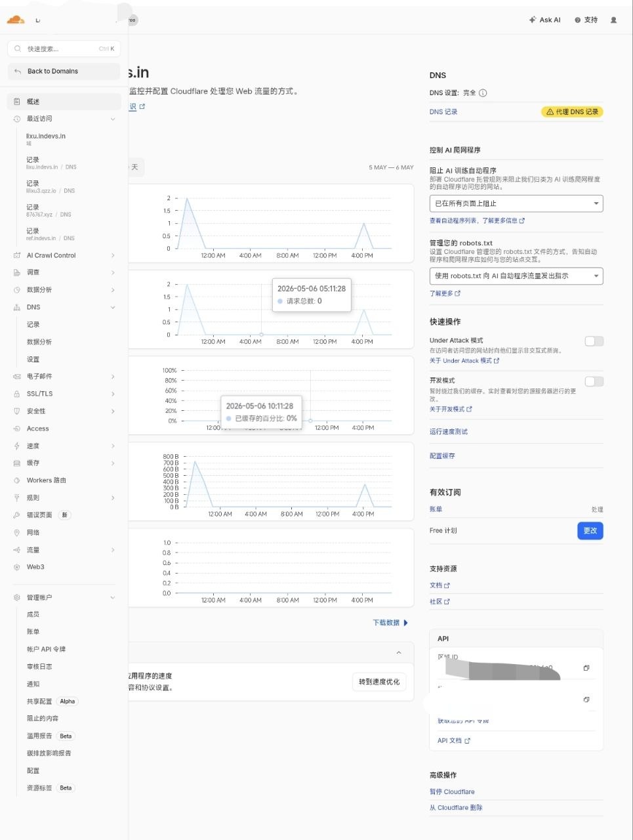The image size is (633, 840).
Task: Open API 文档 link
Action: 454,740
